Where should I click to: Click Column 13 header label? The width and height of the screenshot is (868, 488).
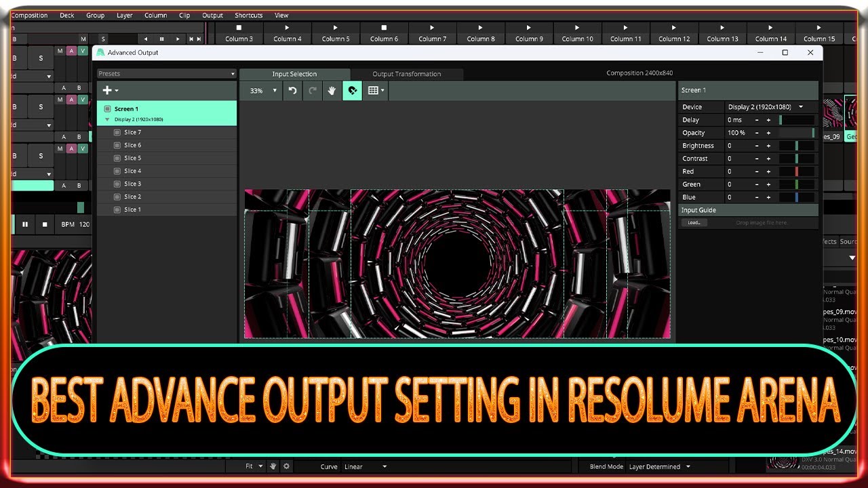(x=722, y=39)
